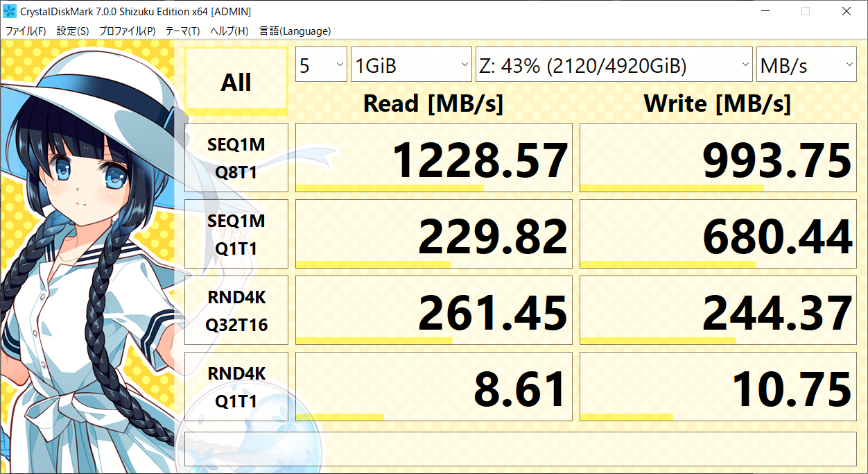868x474 pixels.
Task: Open the ヘルプ(H) menu
Action: click(229, 31)
